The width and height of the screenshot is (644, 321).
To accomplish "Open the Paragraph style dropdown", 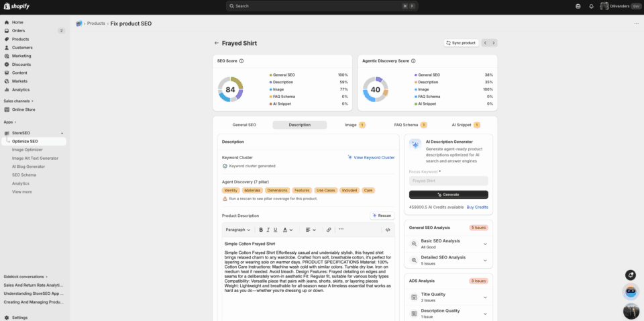I will pyautogui.click(x=237, y=230).
